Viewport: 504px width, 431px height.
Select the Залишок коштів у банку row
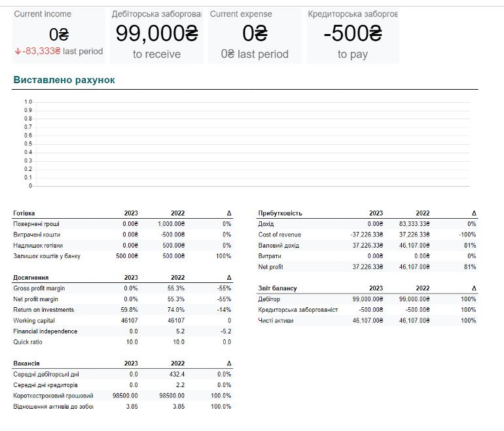[x=122, y=256]
